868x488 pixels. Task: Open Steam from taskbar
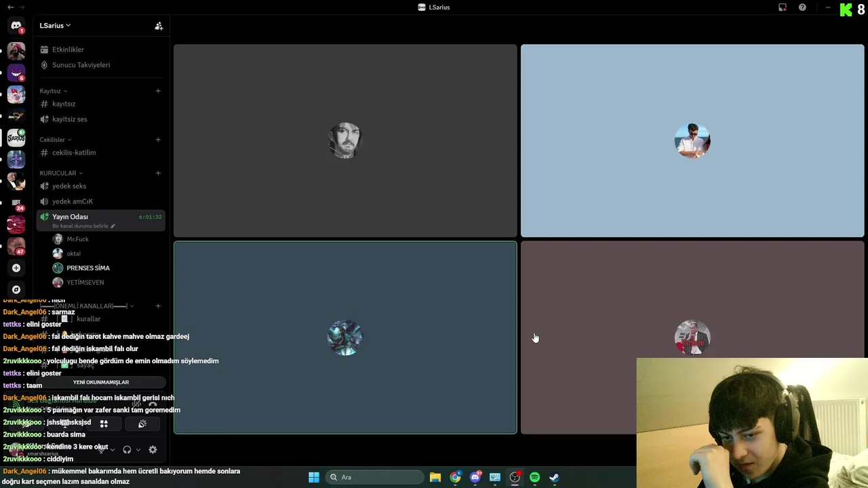554,477
